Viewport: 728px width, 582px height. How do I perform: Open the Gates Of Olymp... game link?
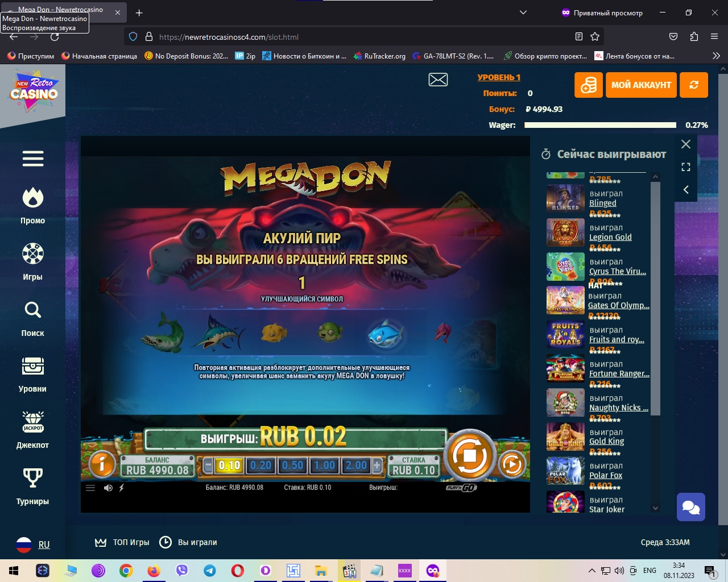click(619, 305)
